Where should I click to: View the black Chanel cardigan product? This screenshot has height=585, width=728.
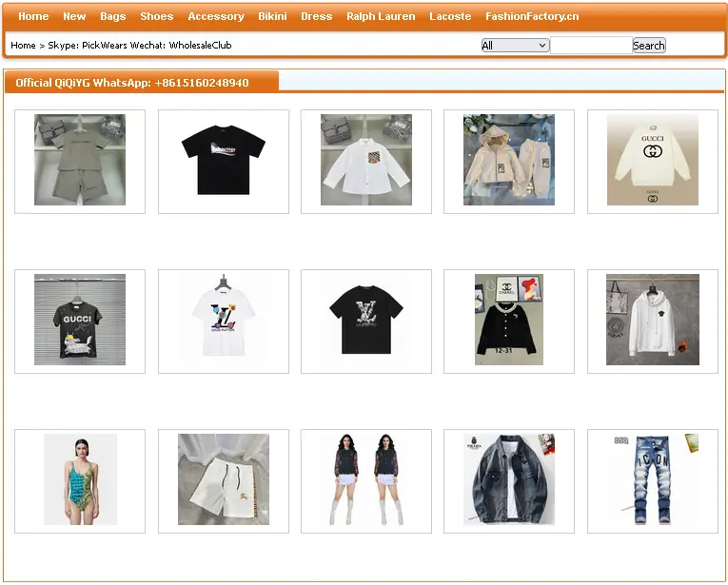(x=509, y=320)
